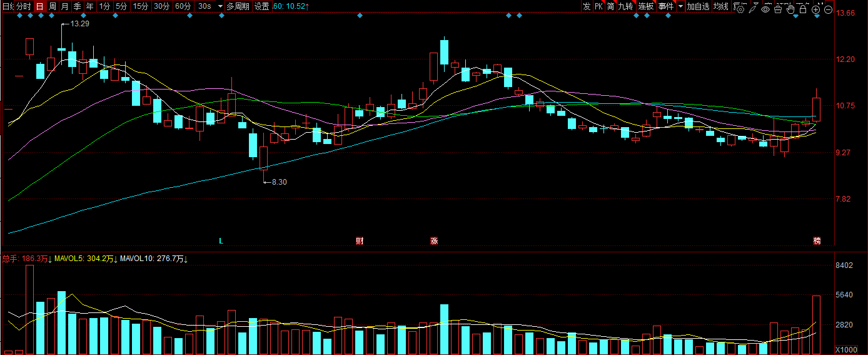Screen dimensions: 868x355
Task: Switch to 5分 five-minute chart
Action: pos(121,6)
